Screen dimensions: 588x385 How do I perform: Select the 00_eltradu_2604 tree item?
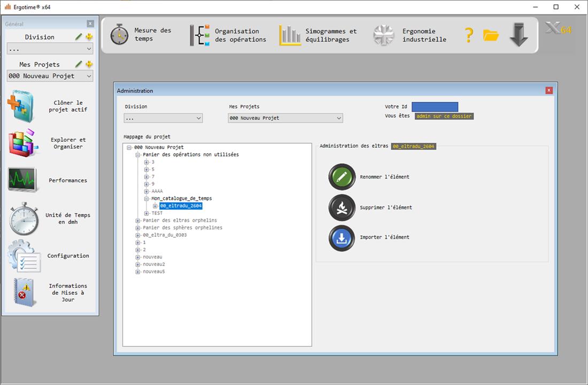(181, 206)
